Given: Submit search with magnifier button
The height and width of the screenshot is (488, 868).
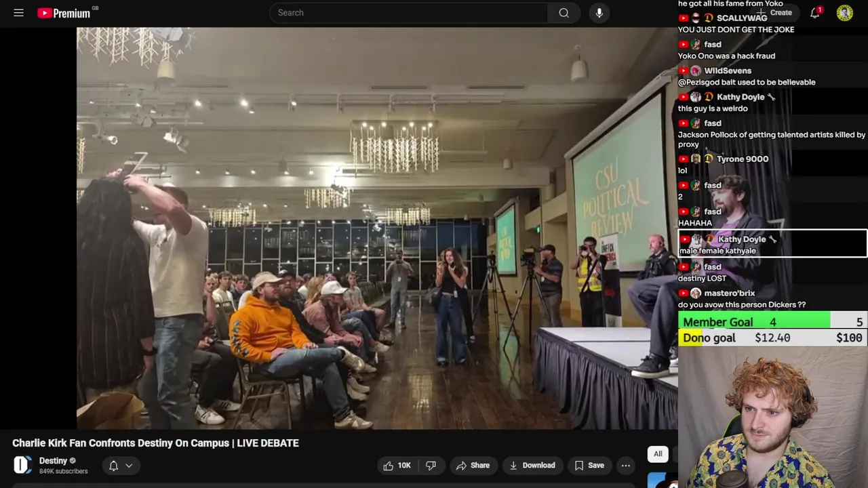Looking at the screenshot, I should (564, 13).
